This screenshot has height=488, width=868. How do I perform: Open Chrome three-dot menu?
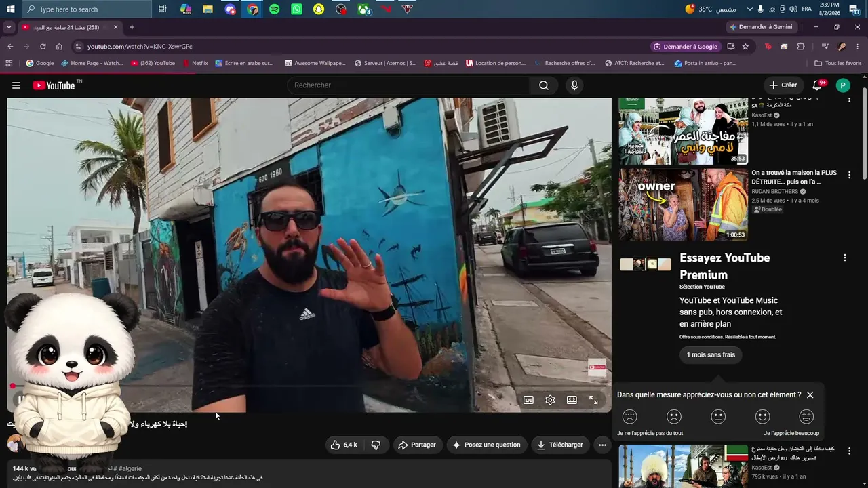858,47
